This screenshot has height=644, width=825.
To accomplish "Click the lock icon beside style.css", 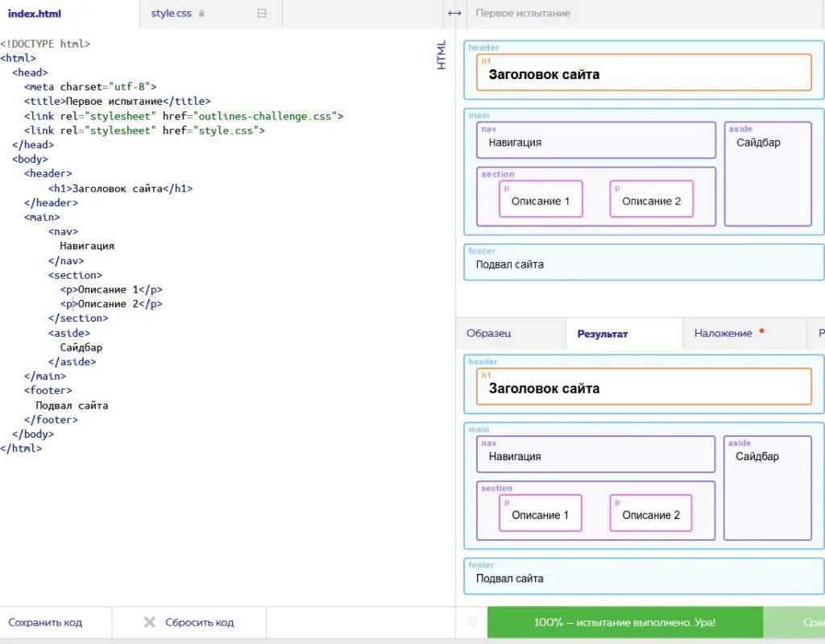I will coord(201,14).
